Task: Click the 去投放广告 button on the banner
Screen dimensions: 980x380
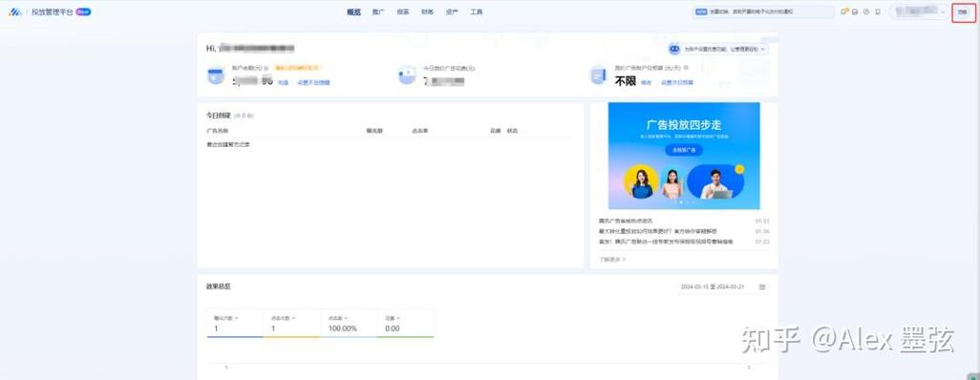Action: click(x=684, y=150)
